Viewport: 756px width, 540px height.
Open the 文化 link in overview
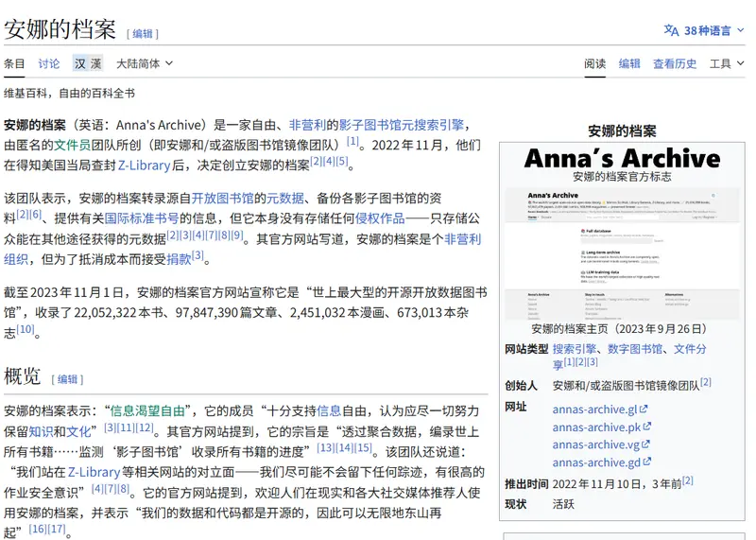78,431
